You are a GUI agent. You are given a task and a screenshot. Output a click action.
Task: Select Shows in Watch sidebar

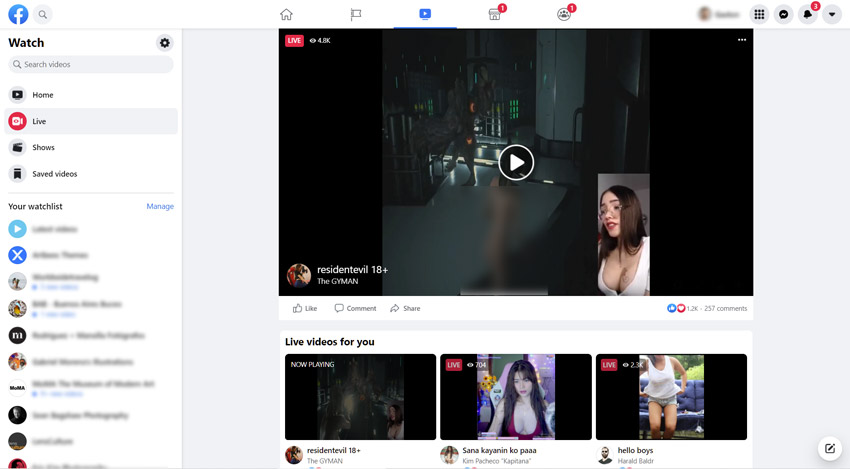(91, 147)
